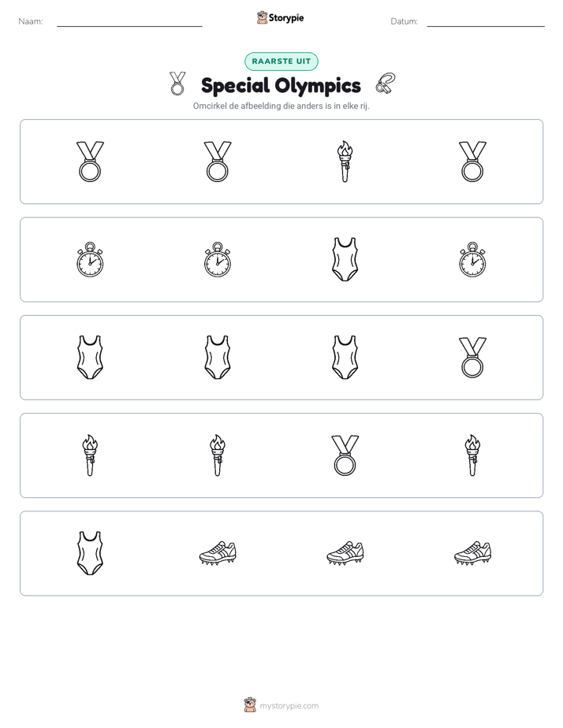Click the RAARSTE UIT badge
Screen dimensions: 563x728
tap(281, 61)
